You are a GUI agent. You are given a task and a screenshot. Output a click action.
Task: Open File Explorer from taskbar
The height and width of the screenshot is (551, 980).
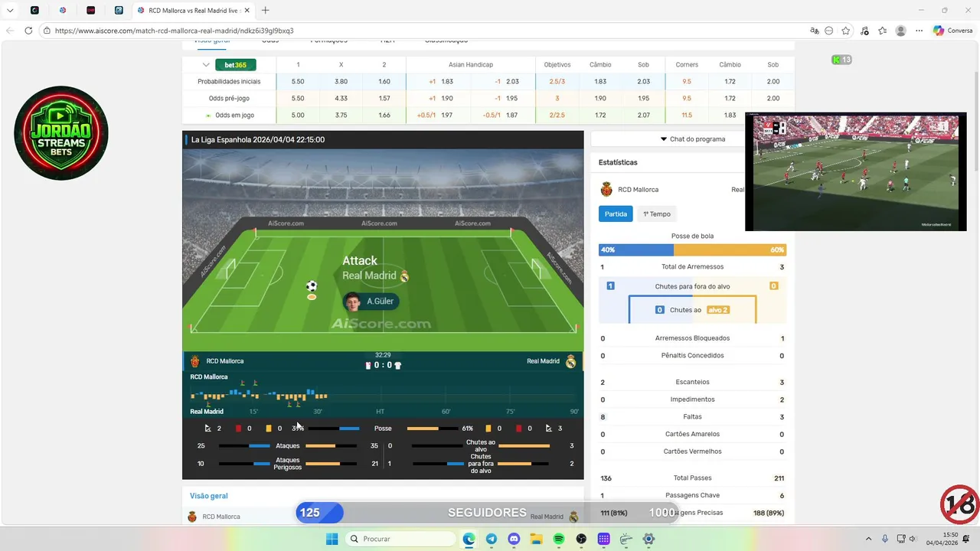[x=536, y=539]
